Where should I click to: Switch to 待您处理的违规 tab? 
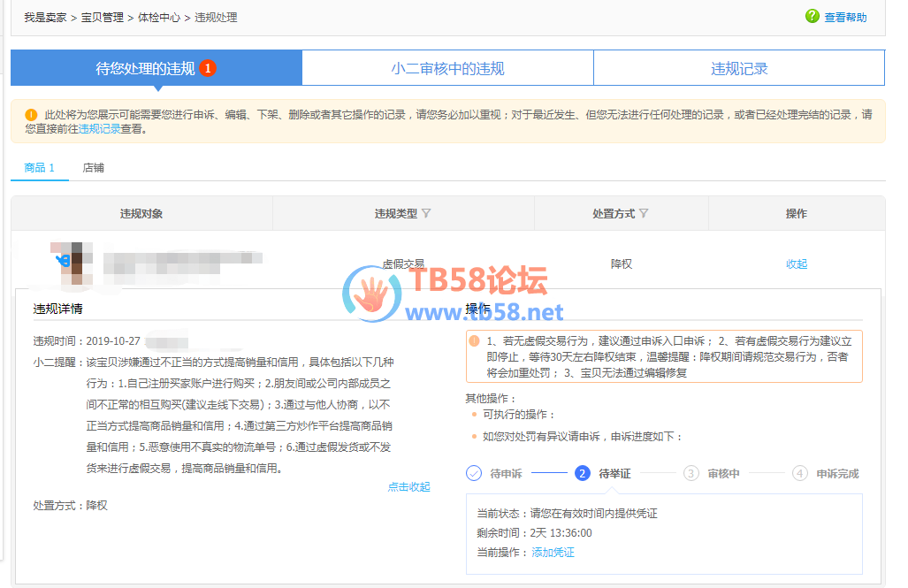[x=156, y=68]
